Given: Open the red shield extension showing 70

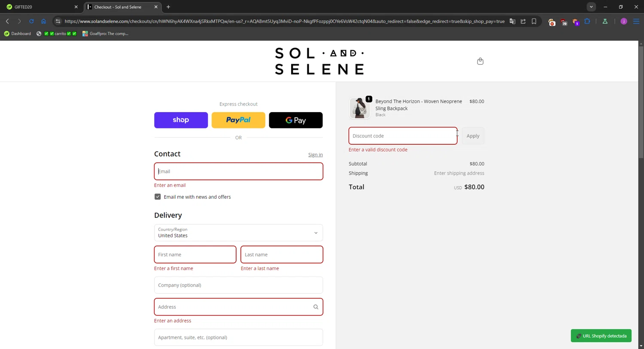Looking at the screenshot, I should pos(564,21).
